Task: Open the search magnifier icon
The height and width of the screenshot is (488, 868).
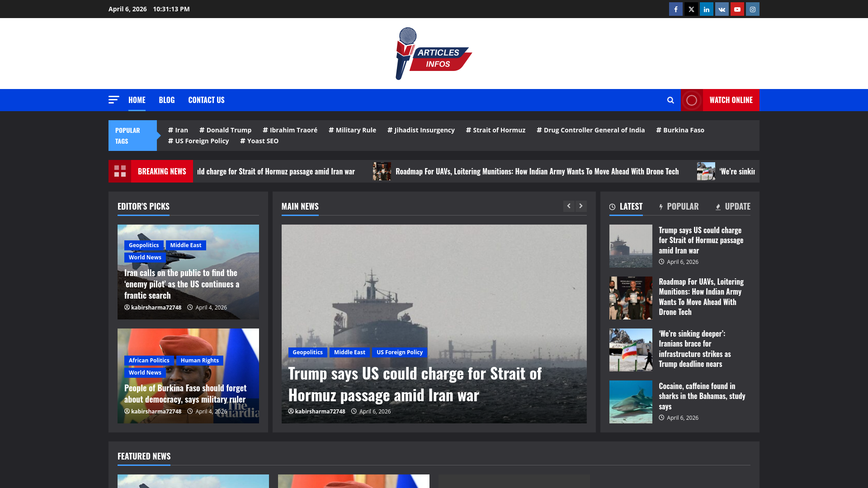Action: coord(670,100)
